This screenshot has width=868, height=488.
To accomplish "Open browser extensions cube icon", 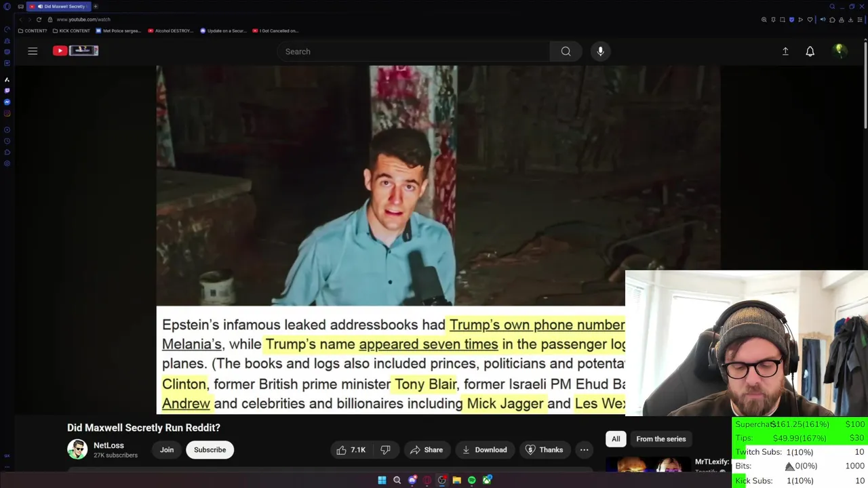I will click(x=832, y=20).
